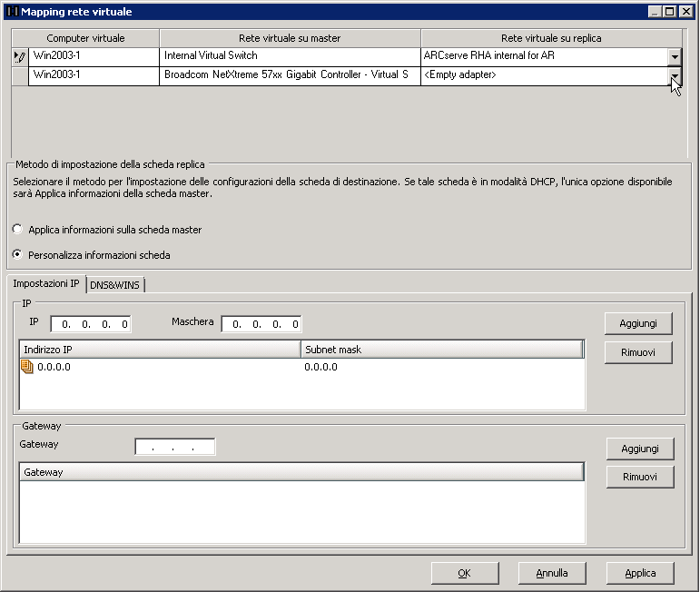Select Personalizza informazioni scheda radio button
The width and height of the screenshot is (700, 592).
point(17,255)
